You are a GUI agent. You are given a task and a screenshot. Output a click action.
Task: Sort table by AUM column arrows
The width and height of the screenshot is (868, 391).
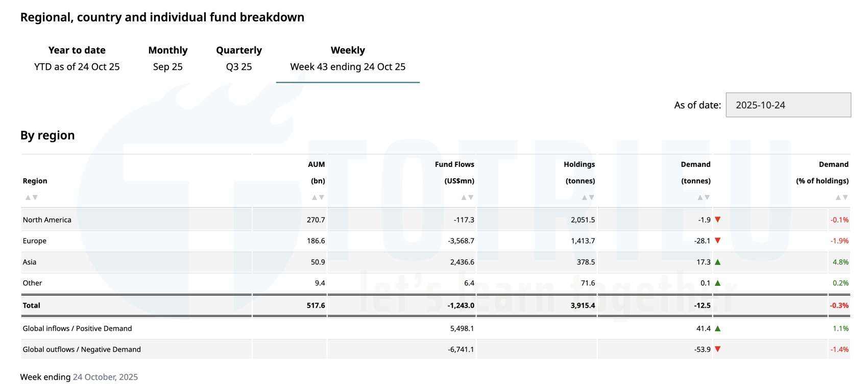(318, 198)
